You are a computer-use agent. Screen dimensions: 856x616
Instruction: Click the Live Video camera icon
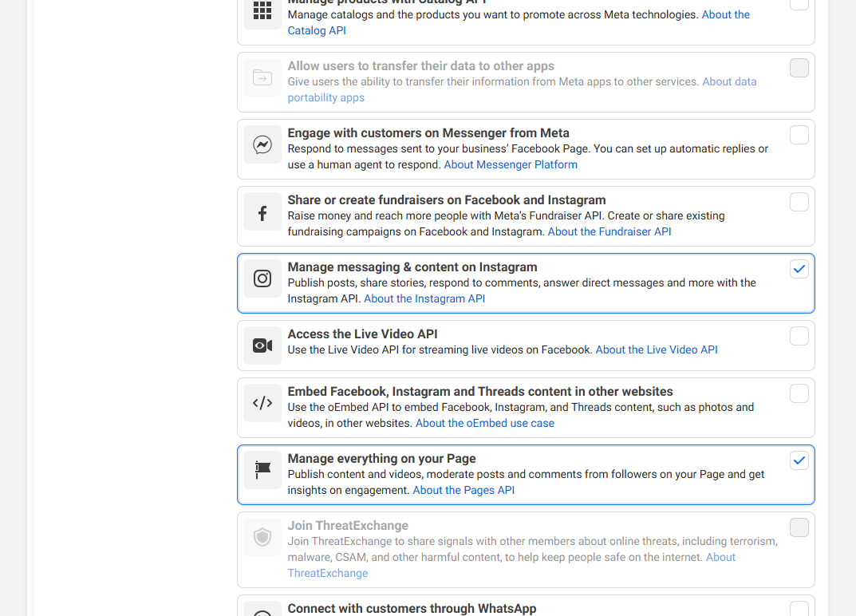click(x=262, y=346)
